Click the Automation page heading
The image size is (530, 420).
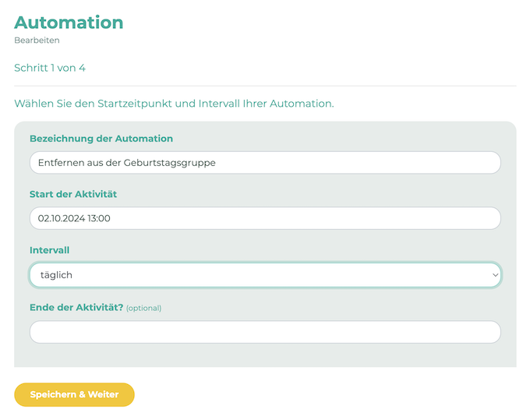tap(69, 23)
